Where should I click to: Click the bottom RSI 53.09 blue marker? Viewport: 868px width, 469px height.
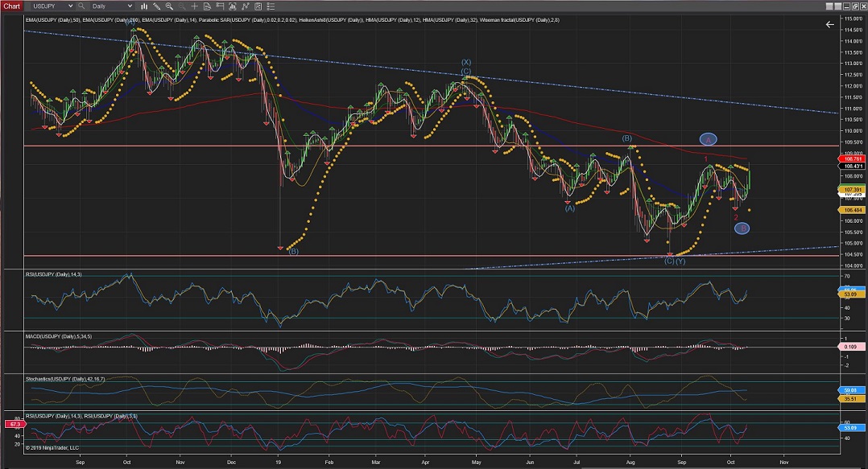[x=851, y=427]
